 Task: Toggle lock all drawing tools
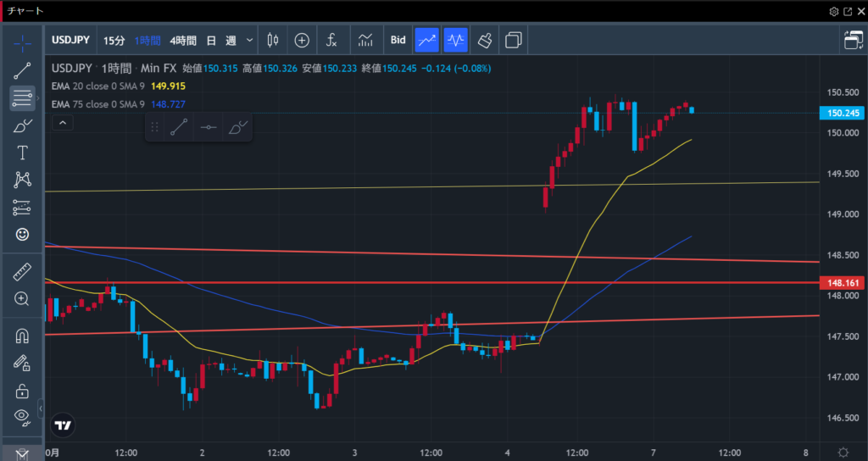point(22,391)
